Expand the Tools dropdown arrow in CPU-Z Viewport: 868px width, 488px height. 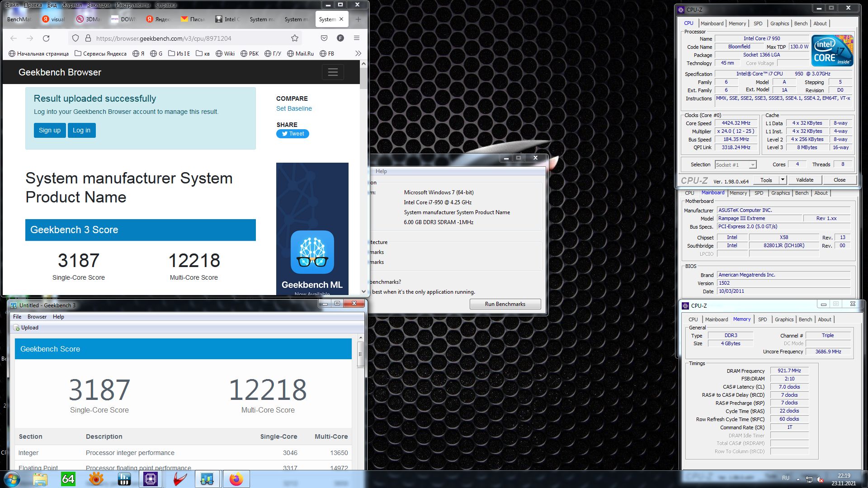tap(783, 180)
